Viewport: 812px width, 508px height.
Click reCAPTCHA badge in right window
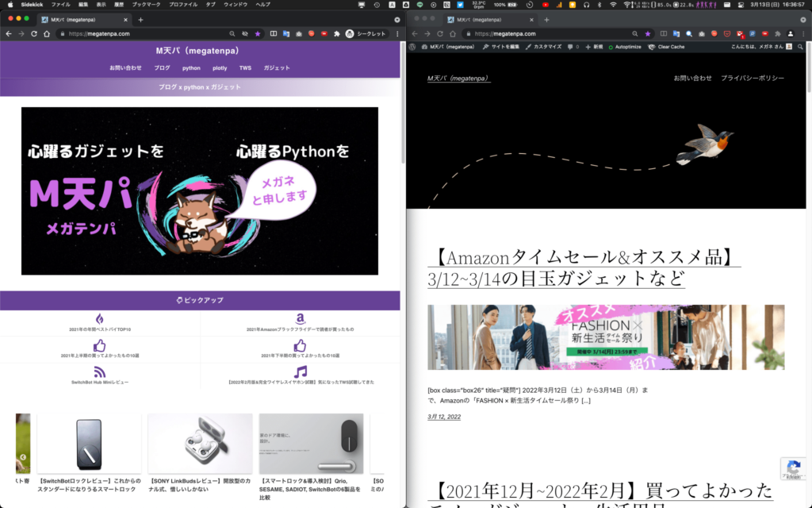[x=792, y=468]
